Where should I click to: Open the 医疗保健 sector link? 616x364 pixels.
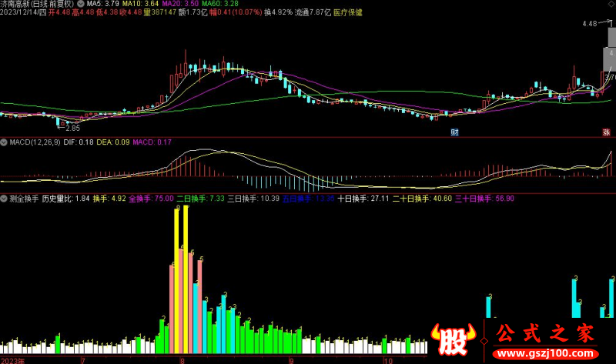tap(348, 12)
